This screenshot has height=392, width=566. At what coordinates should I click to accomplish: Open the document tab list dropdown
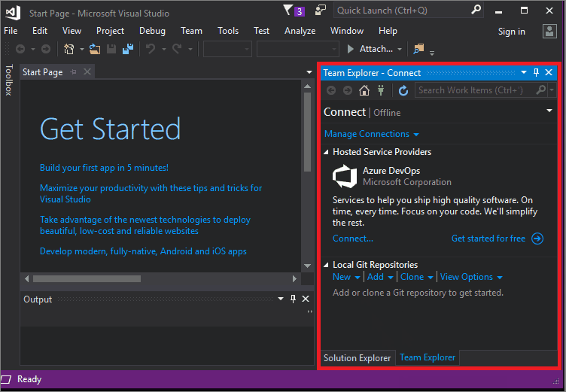point(309,72)
